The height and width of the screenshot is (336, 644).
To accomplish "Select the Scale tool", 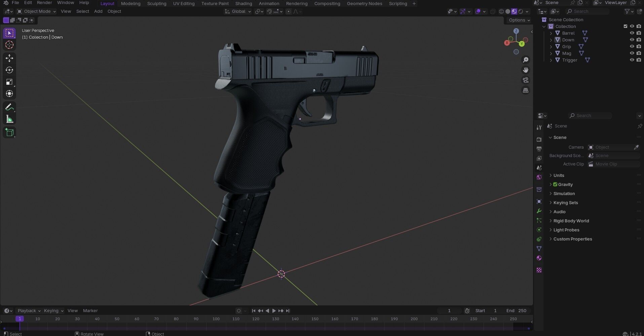I will pos(9,82).
